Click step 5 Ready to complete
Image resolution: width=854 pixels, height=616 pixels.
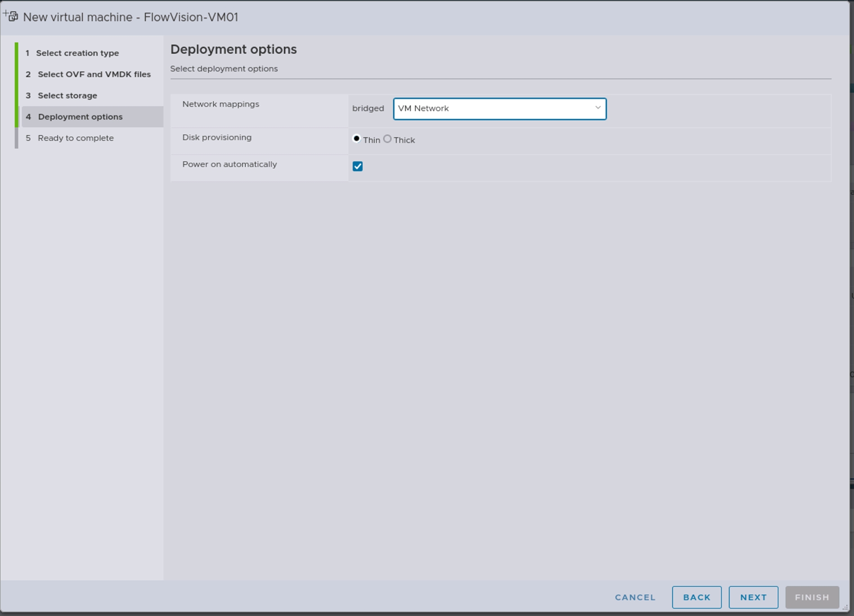[75, 138]
